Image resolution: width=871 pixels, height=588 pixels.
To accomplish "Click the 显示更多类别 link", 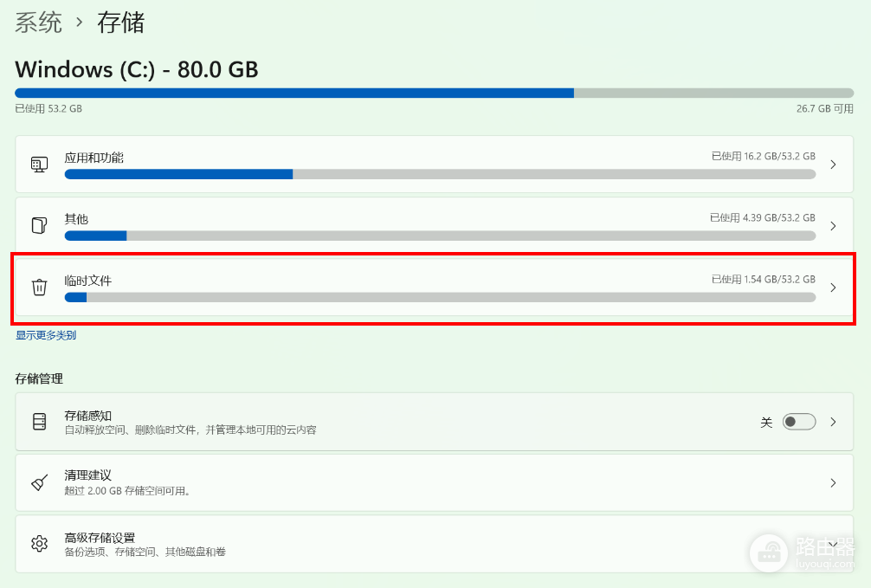I will tap(46, 335).
